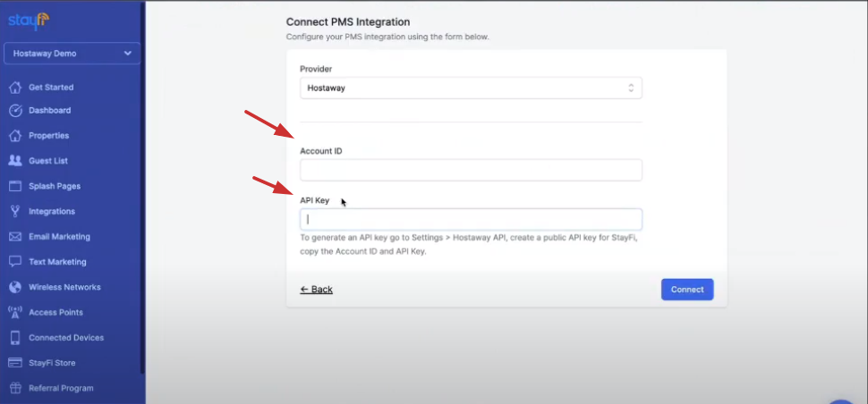
Task: Click "Configure your PMS integration" subtitle
Action: (x=387, y=38)
